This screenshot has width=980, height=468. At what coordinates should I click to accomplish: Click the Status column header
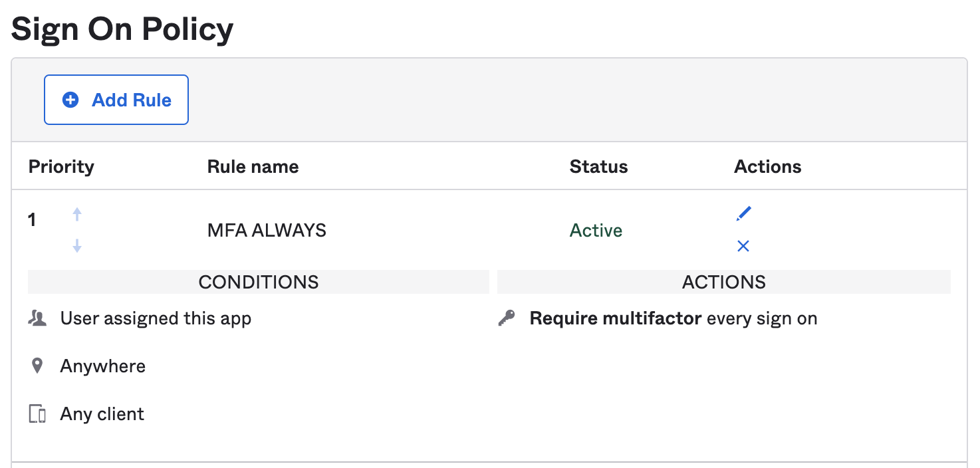click(x=598, y=166)
